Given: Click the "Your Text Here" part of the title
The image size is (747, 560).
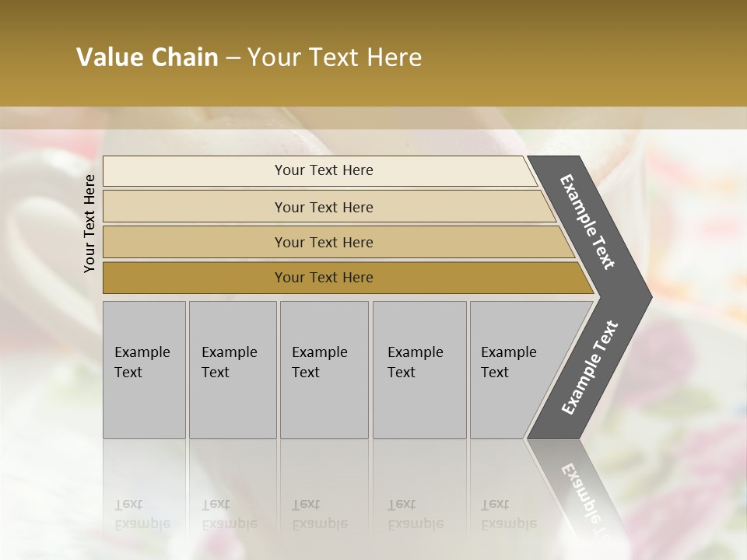Looking at the screenshot, I should click(335, 58).
